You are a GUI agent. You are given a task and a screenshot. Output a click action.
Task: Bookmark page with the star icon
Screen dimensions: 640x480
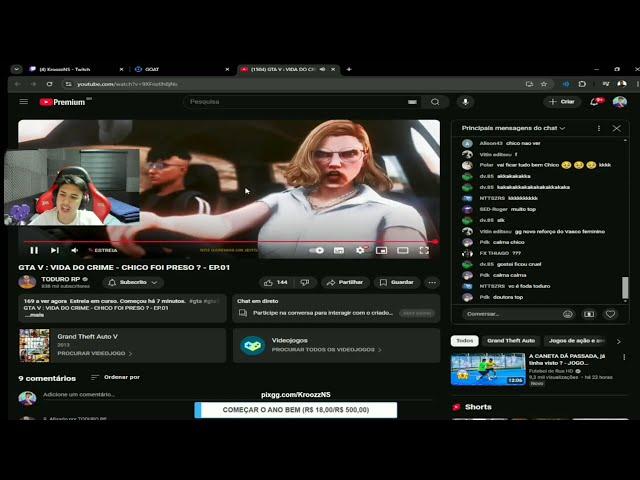544,84
